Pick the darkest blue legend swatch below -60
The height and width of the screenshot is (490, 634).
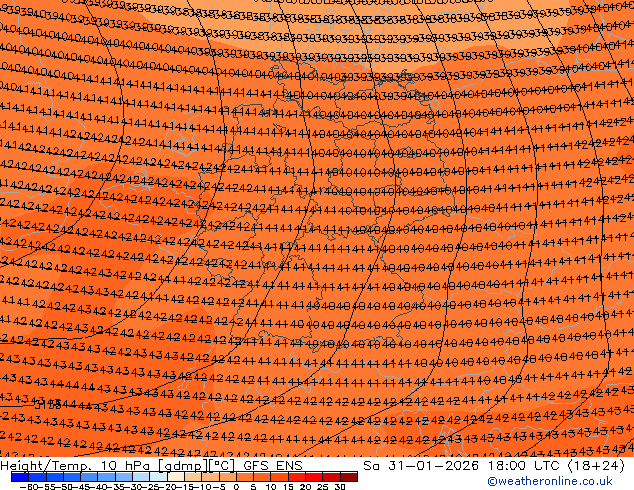(x=20, y=477)
